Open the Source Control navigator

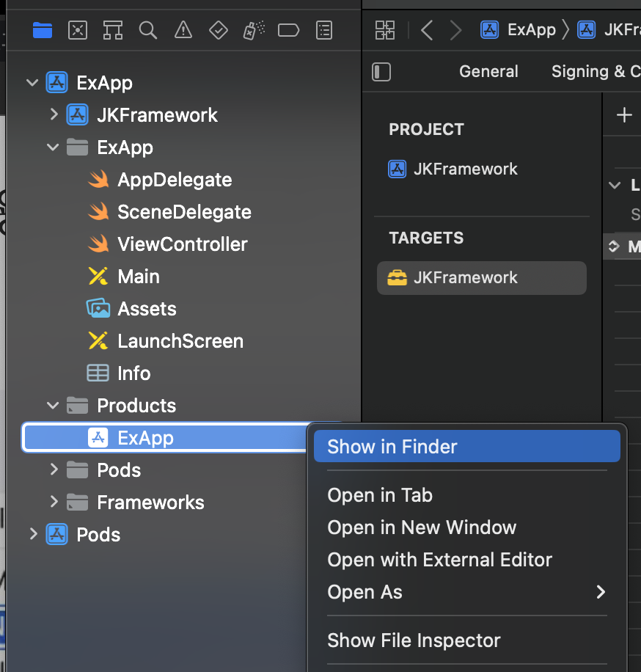click(x=78, y=30)
